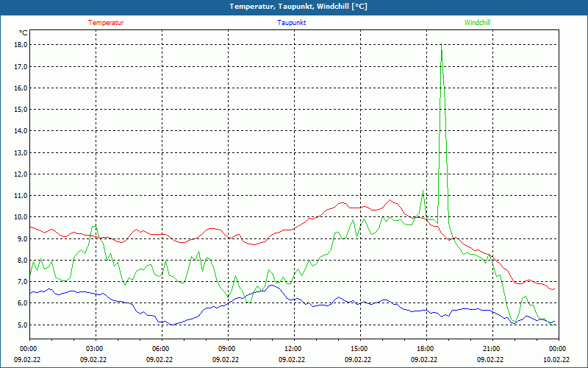
Task: Click the 12,0 y-axis value
Action: coord(21,174)
